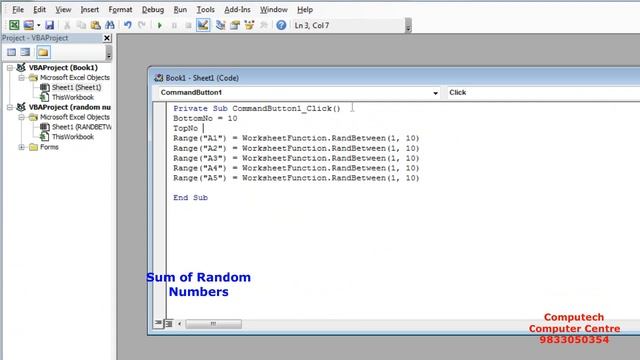Expand the Forms folder

22,147
